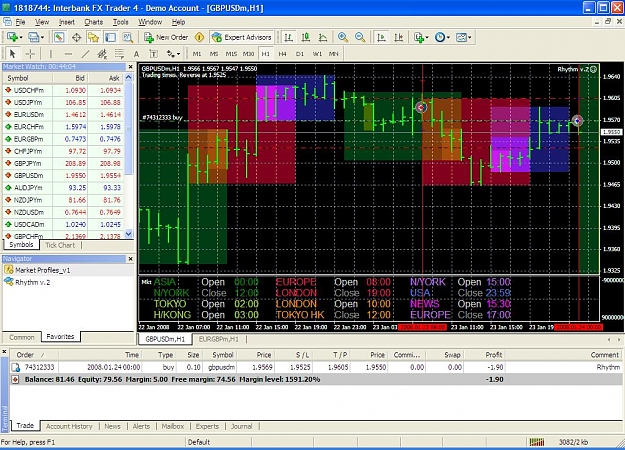
Task: Toggle the Data Window crosshair icon
Action: (76, 37)
